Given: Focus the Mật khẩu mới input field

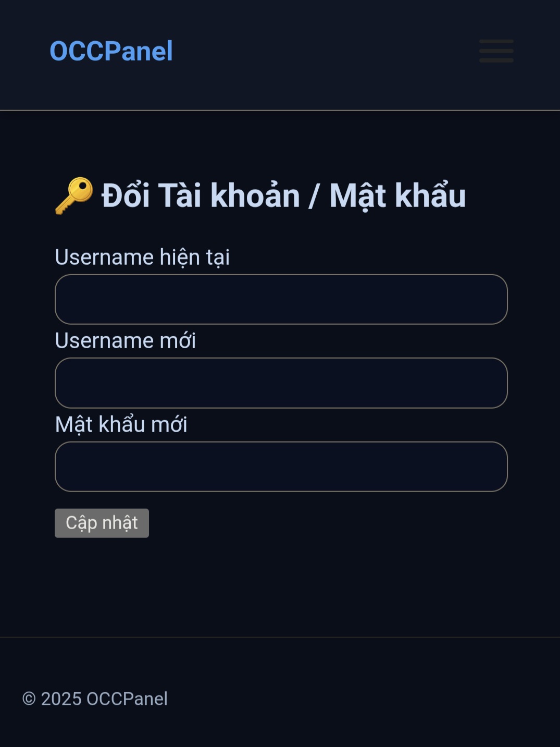Looking at the screenshot, I should pyautogui.click(x=281, y=467).
